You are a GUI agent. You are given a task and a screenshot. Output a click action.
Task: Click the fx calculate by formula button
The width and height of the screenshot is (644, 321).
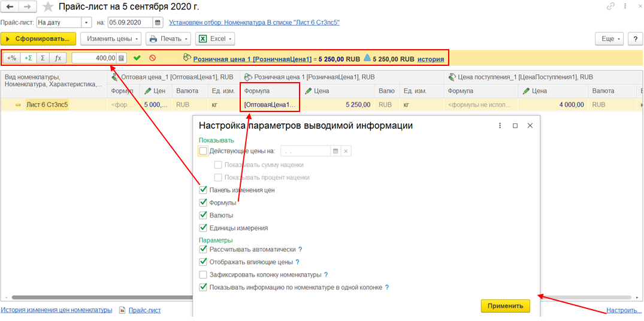click(x=58, y=58)
